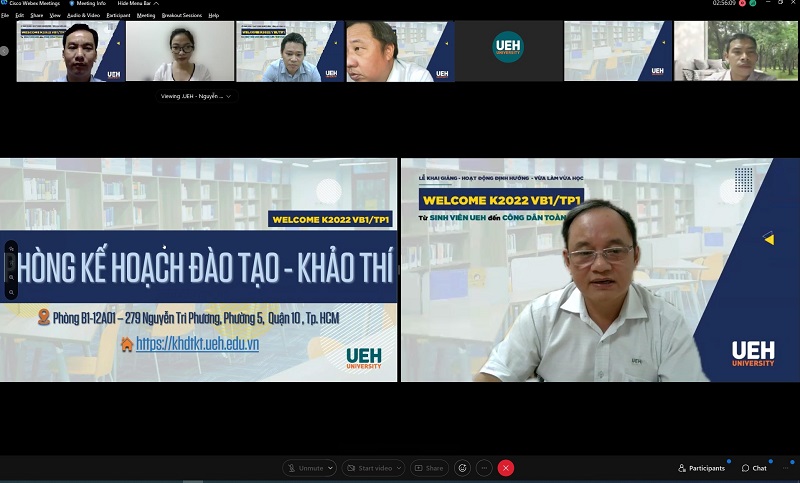800x483 pixels.
Task: Open the View menu
Action: pos(55,15)
